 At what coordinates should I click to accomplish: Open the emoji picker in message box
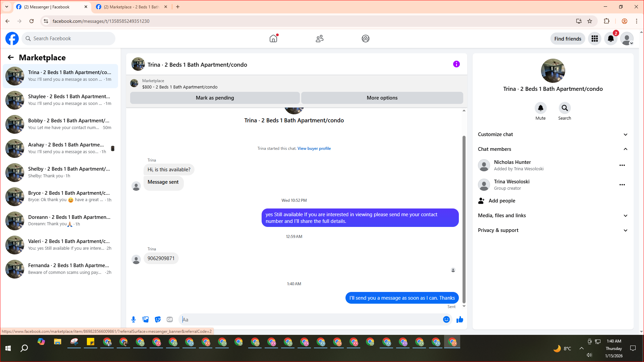446,319
